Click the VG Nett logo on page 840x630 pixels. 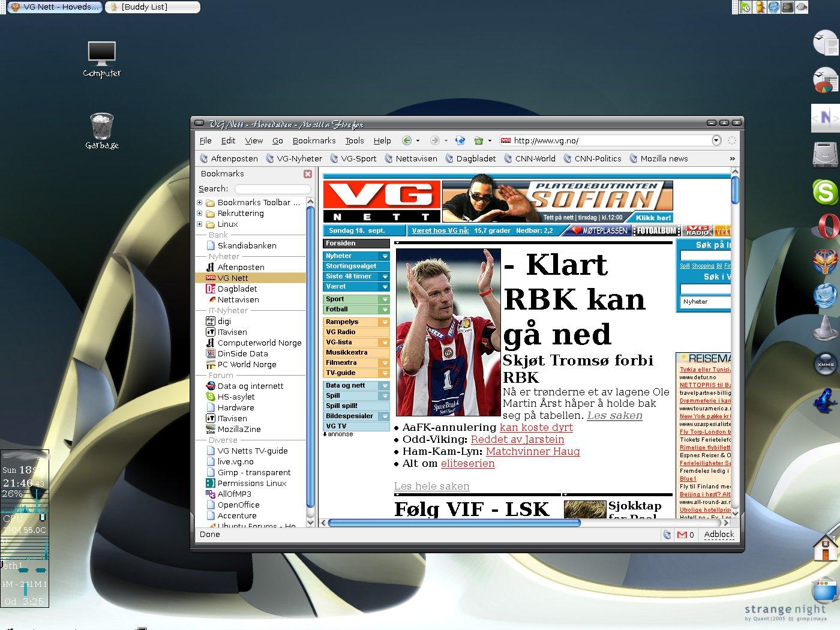(x=382, y=202)
